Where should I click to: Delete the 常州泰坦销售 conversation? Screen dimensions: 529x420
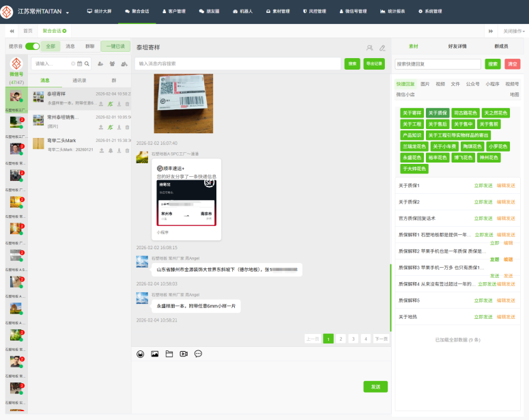(127, 127)
